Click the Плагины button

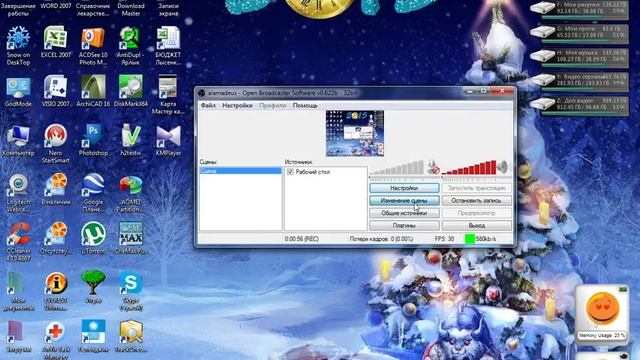pyautogui.click(x=404, y=225)
